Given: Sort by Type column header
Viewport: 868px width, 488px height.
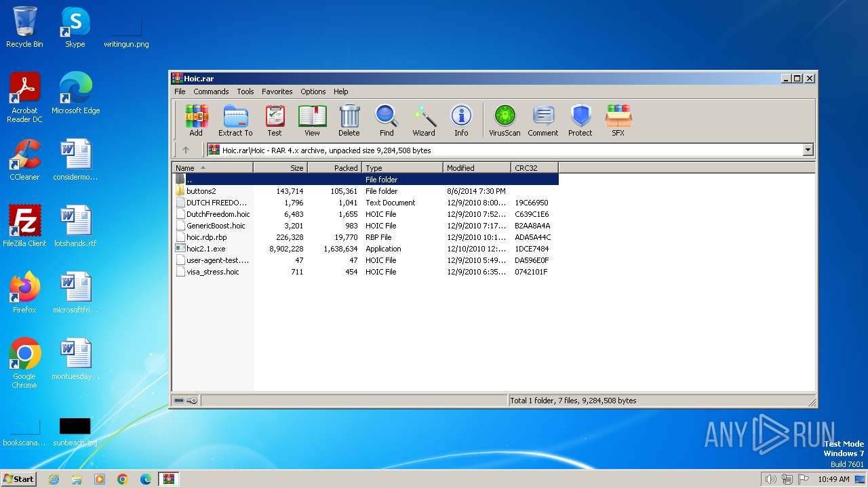Looking at the screenshot, I should point(402,167).
